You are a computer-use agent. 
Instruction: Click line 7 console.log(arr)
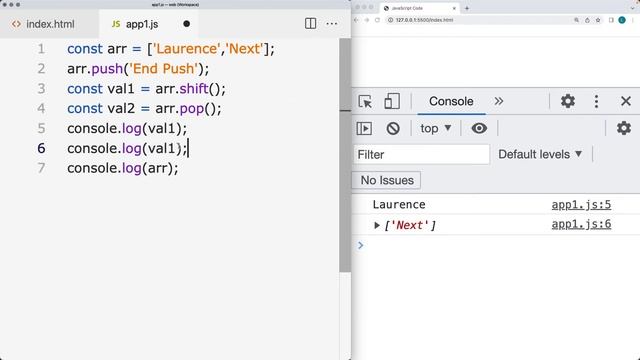122,168
